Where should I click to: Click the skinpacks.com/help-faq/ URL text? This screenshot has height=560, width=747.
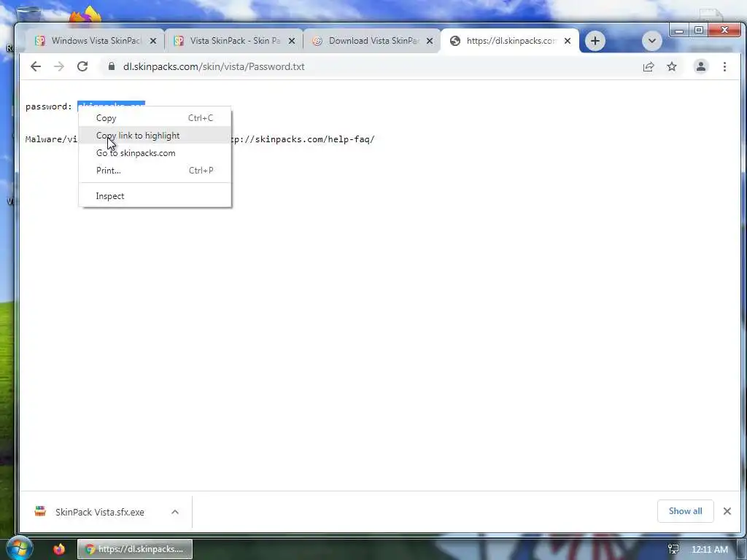(x=302, y=139)
